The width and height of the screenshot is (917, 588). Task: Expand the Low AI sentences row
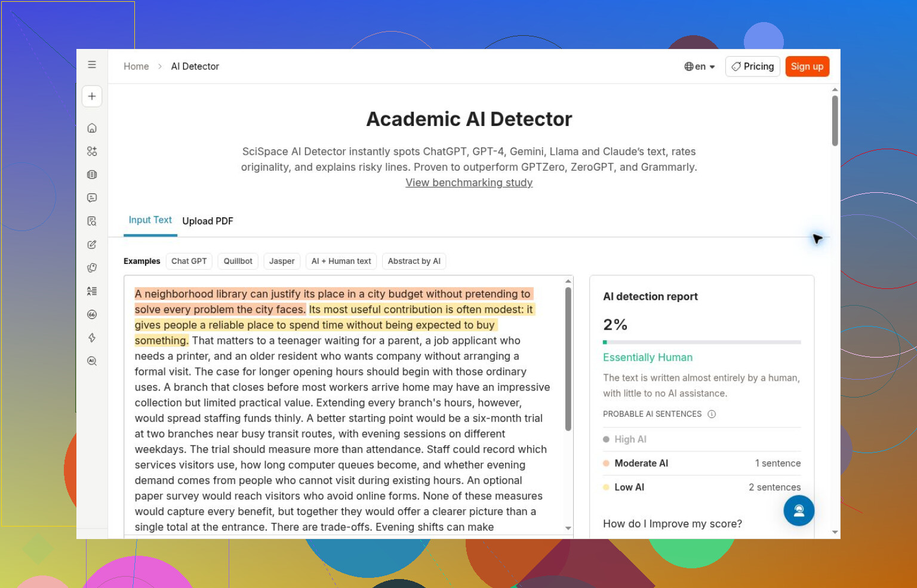(701, 487)
